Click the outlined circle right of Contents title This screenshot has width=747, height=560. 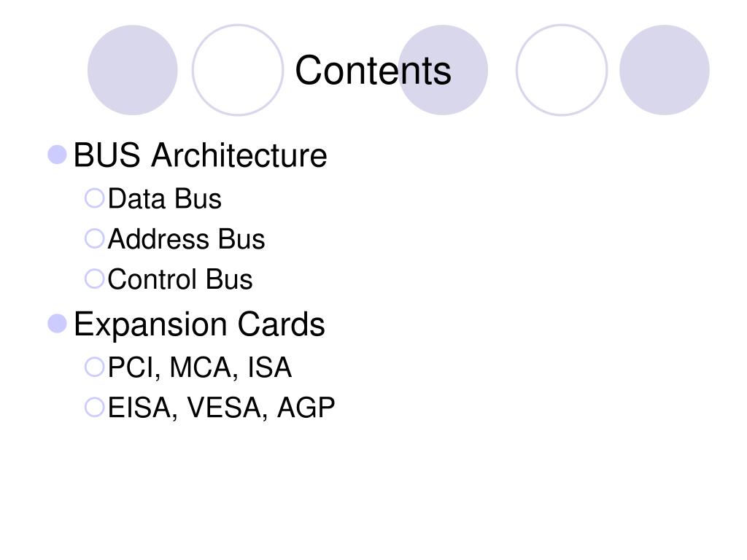coord(562,70)
